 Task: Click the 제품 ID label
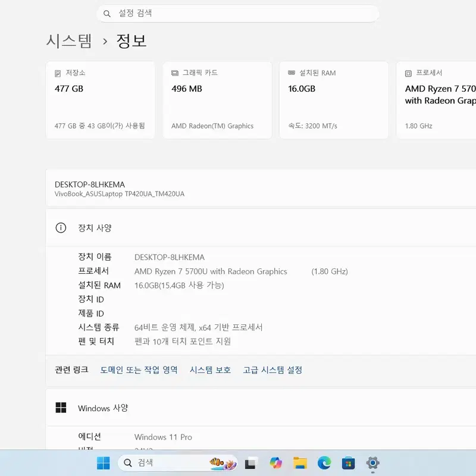click(91, 314)
